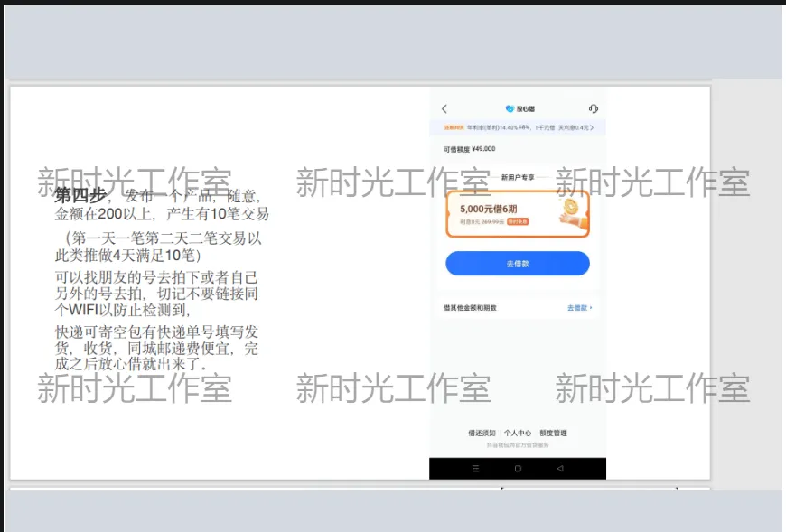Image resolution: width=786 pixels, height=532 pixels.
Task: Open customer service via the headset icon
Action: (593, 108)
